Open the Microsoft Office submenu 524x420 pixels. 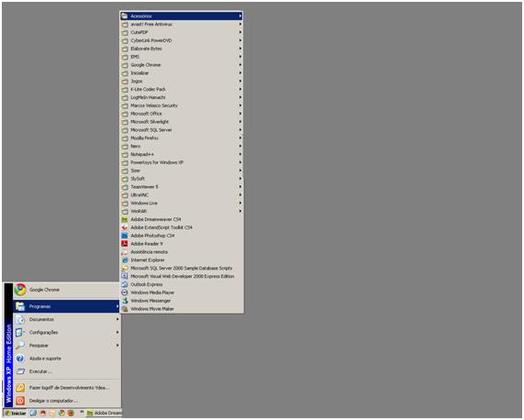[182, 114]
